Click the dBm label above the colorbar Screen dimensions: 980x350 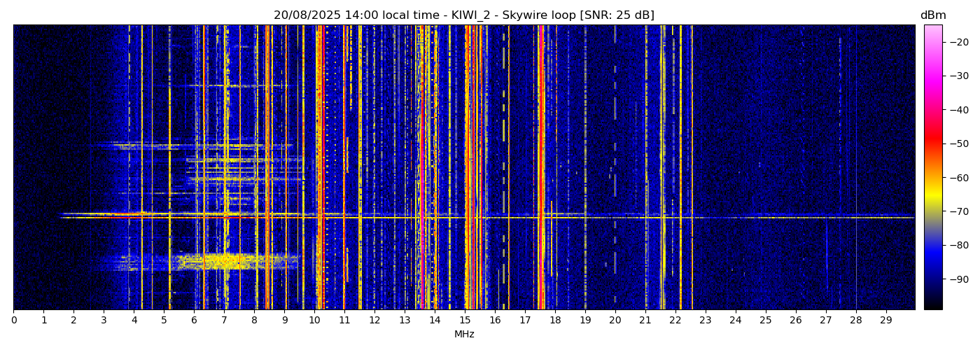pyautogui.click(x=932, y=15)
